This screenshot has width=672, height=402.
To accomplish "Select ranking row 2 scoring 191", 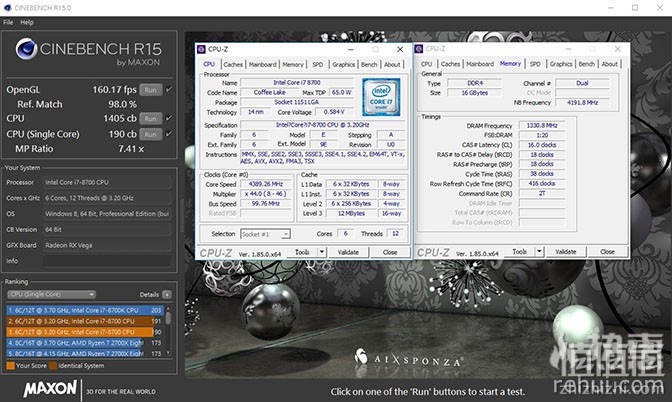I will click(x=85, y=321).
